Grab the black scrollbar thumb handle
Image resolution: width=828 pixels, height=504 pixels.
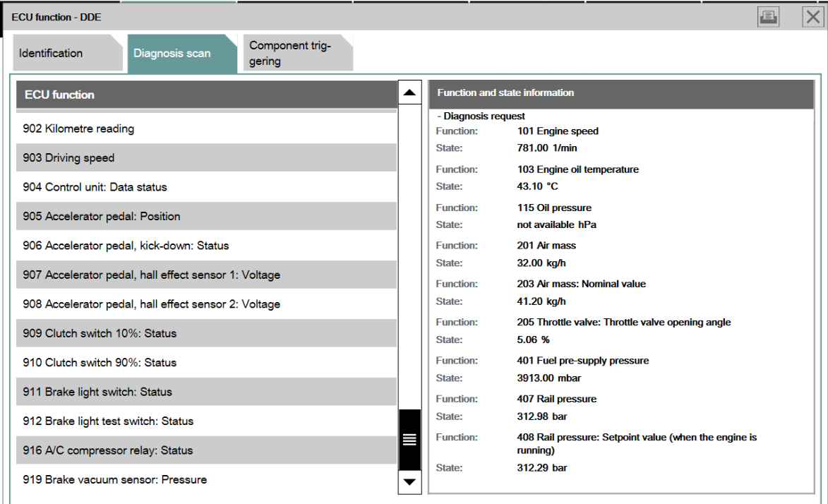[x=409, y=440]
